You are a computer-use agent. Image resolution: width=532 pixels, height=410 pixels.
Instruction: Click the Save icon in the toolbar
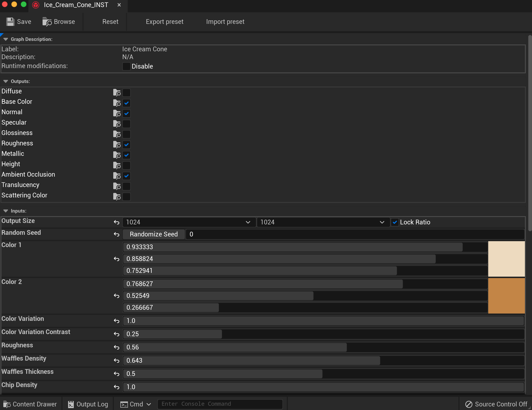tap(10, 22)
